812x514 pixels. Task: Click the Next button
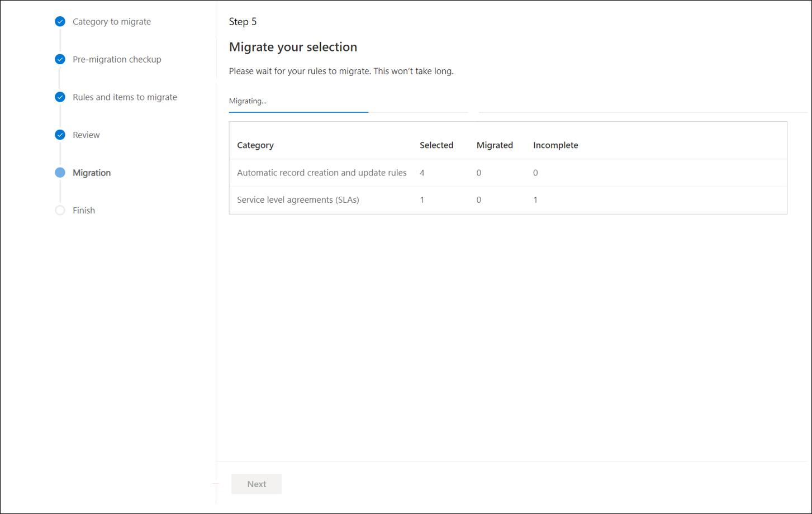[x=257, y=484]
